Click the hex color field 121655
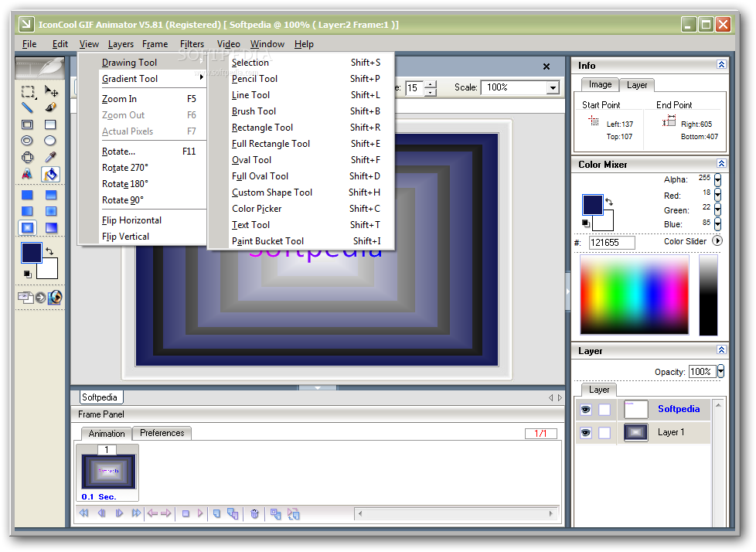 (x=611, y=243)
